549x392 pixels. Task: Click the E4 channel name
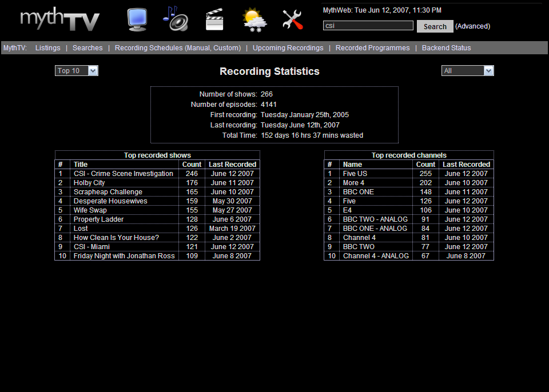point(347,210)
